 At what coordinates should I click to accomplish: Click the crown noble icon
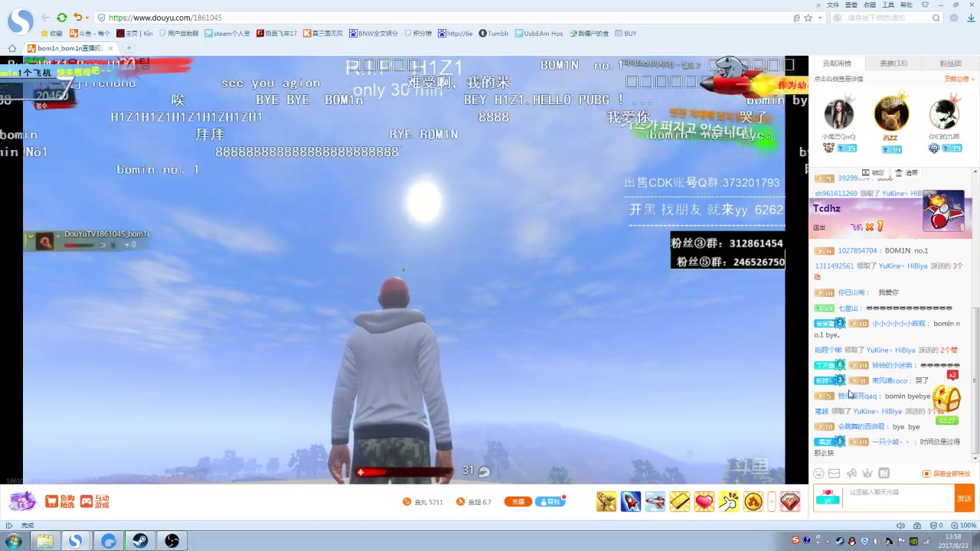(x=867, y=474)
